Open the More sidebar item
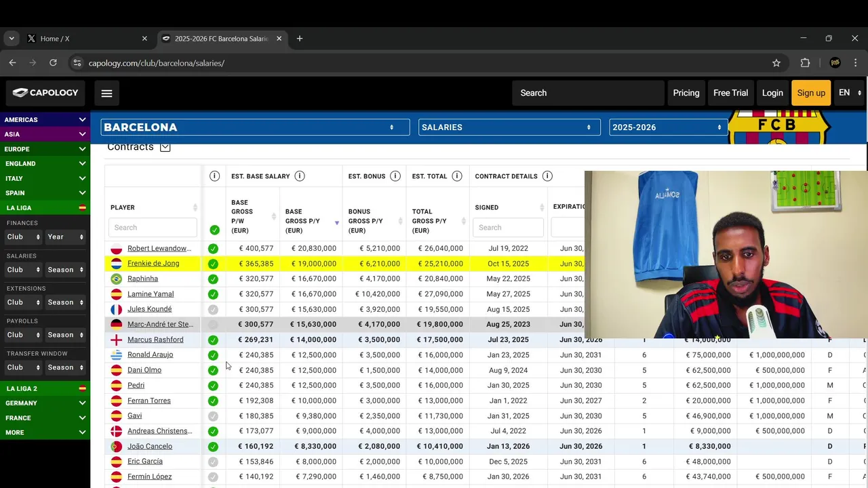The image size is (868, 488). pos(45,432)
